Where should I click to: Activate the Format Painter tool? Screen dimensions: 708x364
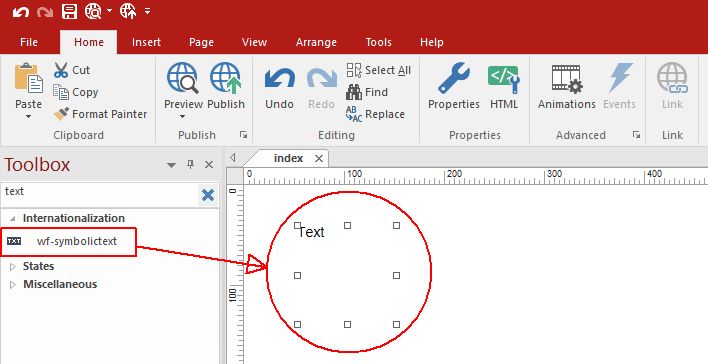tap(100, 114)
